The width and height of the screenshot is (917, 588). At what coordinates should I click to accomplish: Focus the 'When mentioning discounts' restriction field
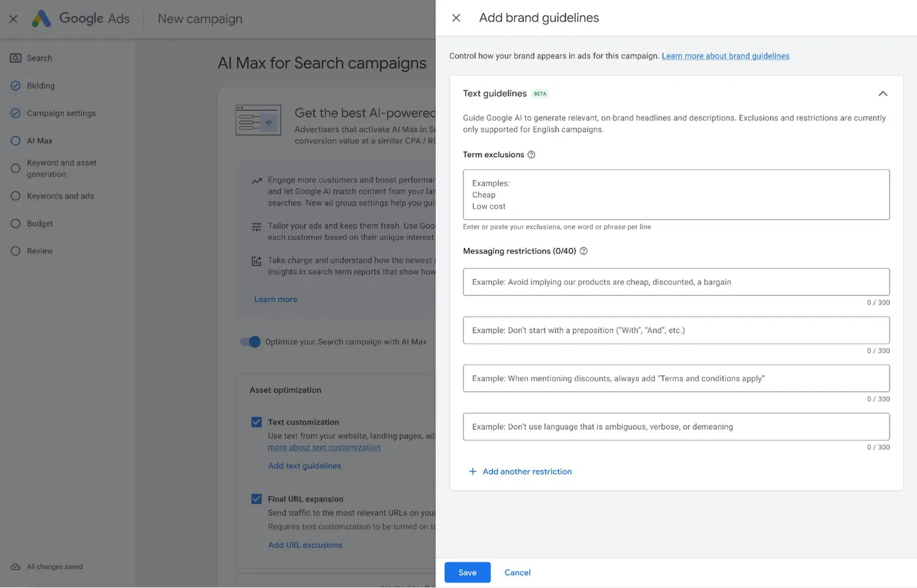pos(676,378)
